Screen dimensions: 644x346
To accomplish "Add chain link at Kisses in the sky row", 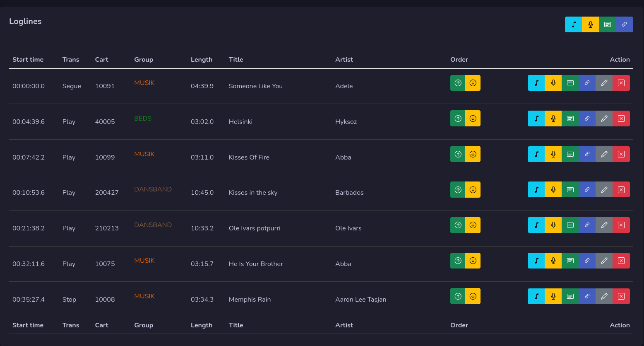I will tap(587, 190).
